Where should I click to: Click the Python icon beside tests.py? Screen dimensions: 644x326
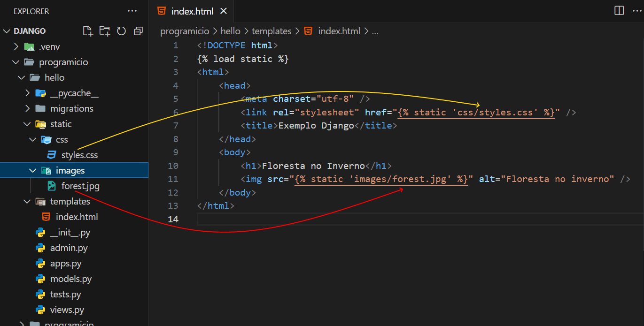pyautogui.click(x=40, y=294)
